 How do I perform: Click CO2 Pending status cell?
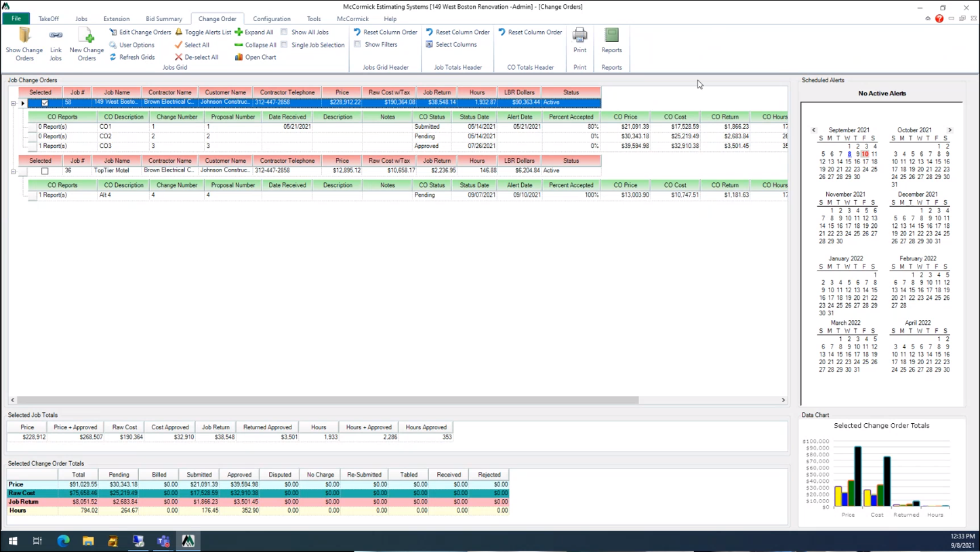tap(432, 136)
